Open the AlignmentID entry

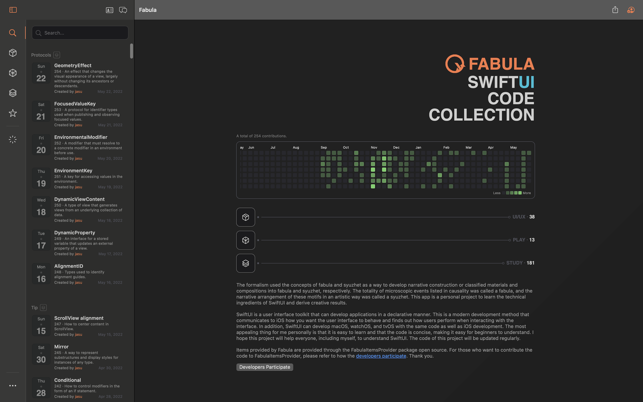pyautogui.click(x=78, y=274)
